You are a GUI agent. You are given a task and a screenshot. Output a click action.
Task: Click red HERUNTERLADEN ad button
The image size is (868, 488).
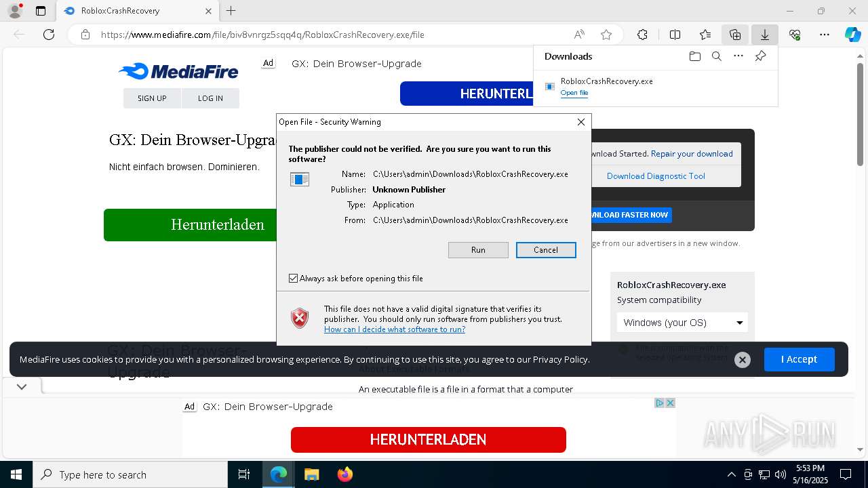pos(428,440)
